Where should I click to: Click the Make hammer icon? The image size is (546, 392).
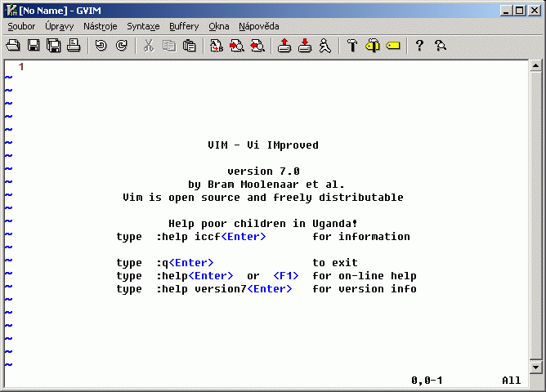[352, 46]
